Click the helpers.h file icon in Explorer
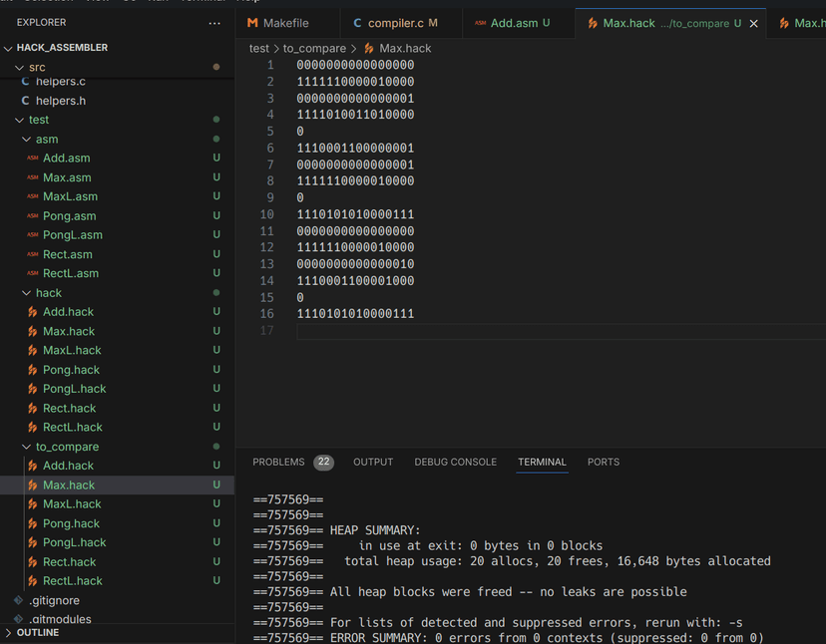This screenshot has width=826, height=644. pos(26,101)
